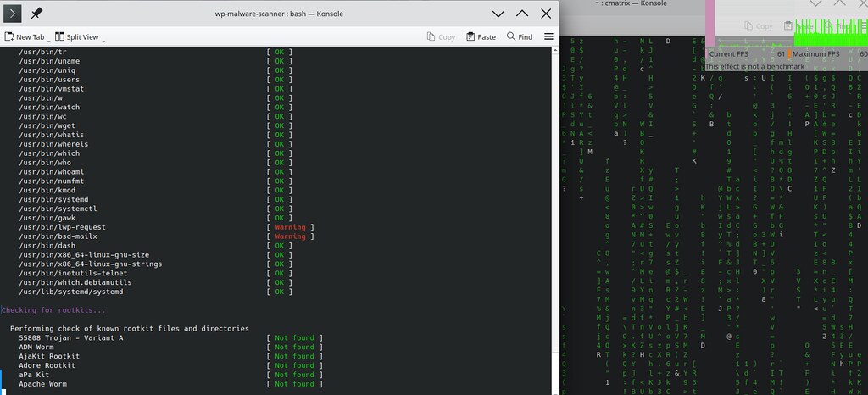The height and width of the screenshot is (395, 868).
Task: Click the Copy icon in wp-malware-scanner toolbar
Action: (x=441, y=37)
